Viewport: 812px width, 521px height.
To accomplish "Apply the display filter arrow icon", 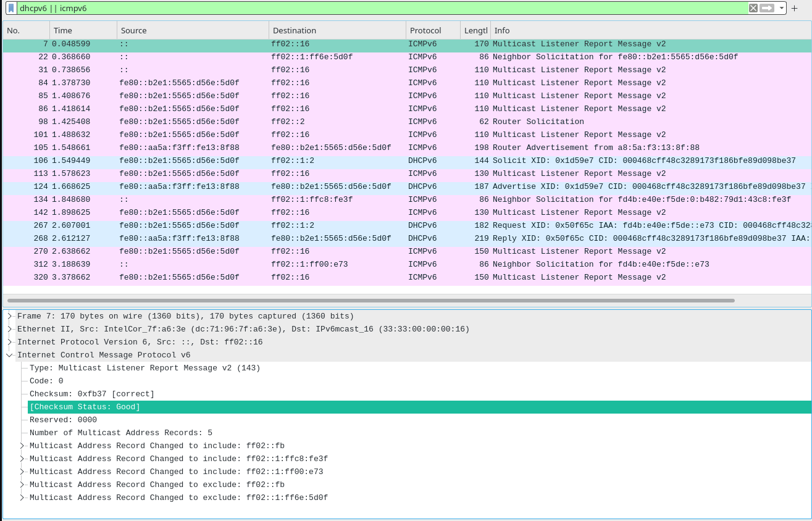I will tap(767, 8).
